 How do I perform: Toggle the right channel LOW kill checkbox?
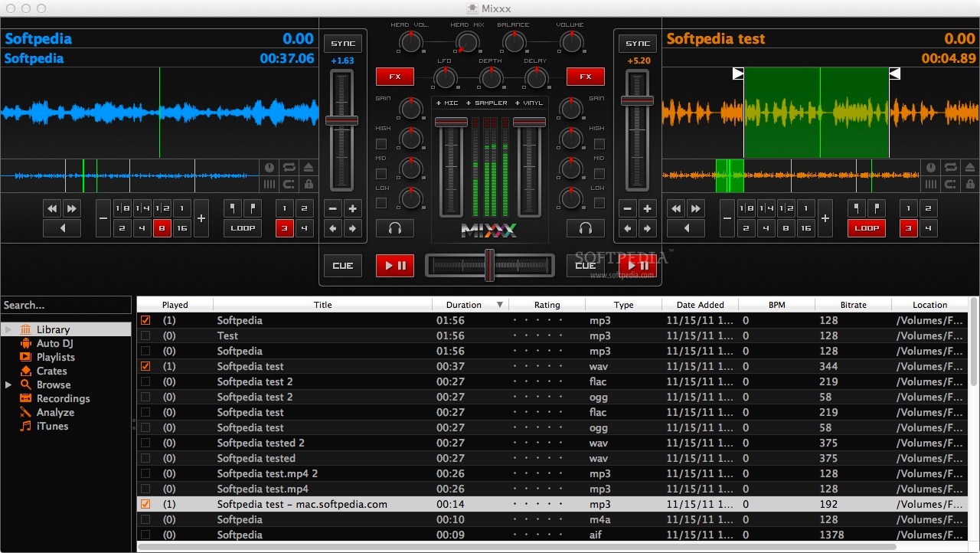[599, 203]
